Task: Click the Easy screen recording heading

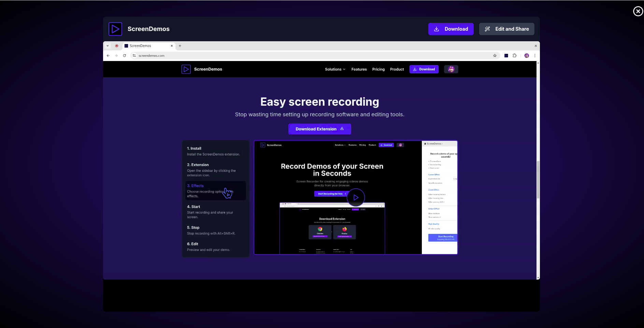Action: [320, 102]
